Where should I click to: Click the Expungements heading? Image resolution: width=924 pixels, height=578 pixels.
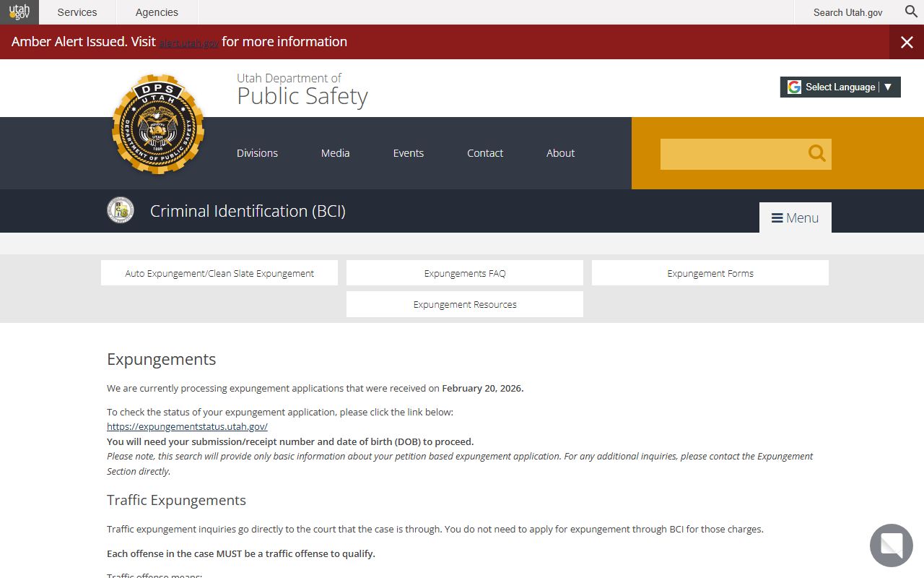coord(162,359)
